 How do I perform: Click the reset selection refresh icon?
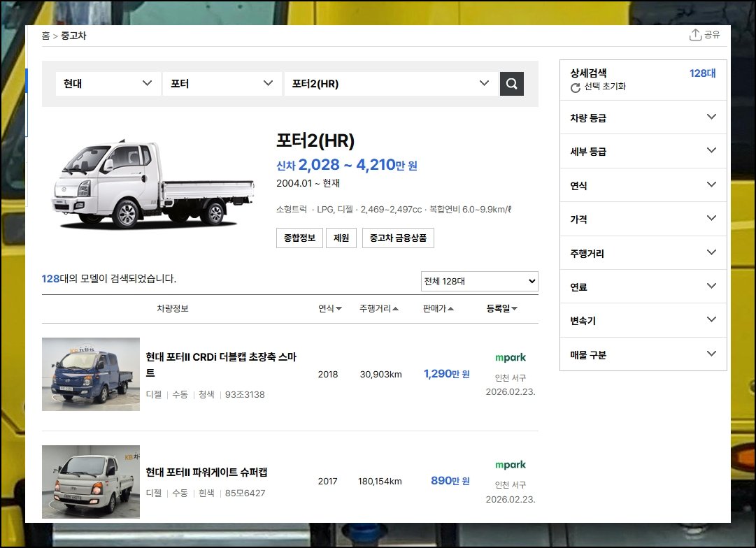[575, 87]
